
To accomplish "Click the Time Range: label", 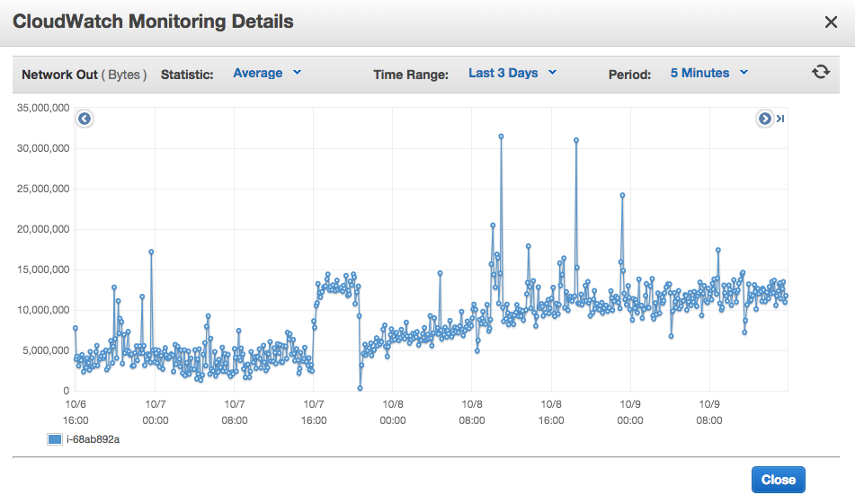I will 411,75.
